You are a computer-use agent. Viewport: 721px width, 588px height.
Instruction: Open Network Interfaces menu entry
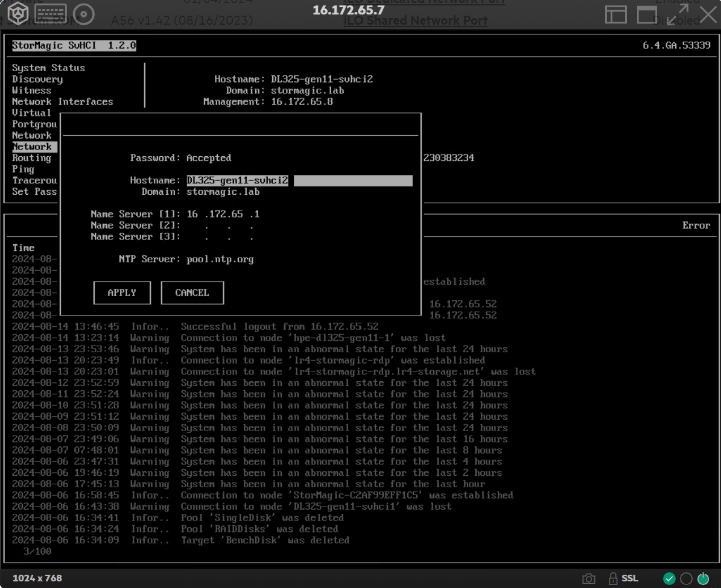(x=63, y=101)
